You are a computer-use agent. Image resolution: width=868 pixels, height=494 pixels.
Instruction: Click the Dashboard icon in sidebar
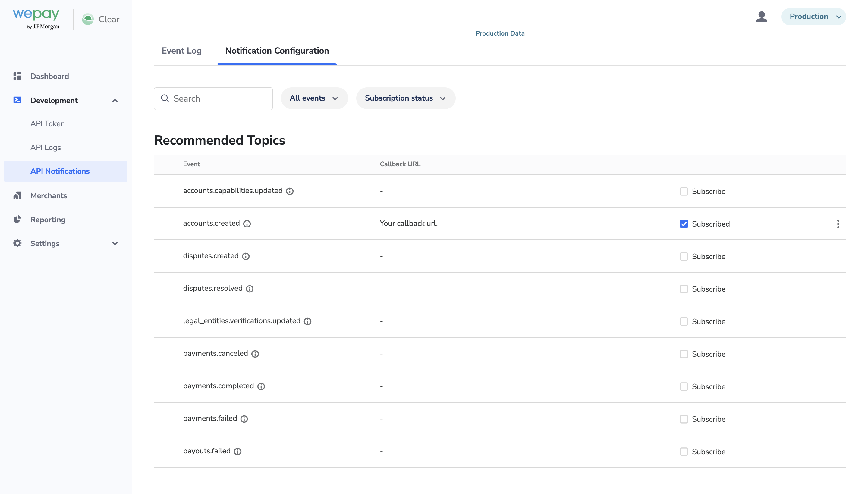point(17,76)
